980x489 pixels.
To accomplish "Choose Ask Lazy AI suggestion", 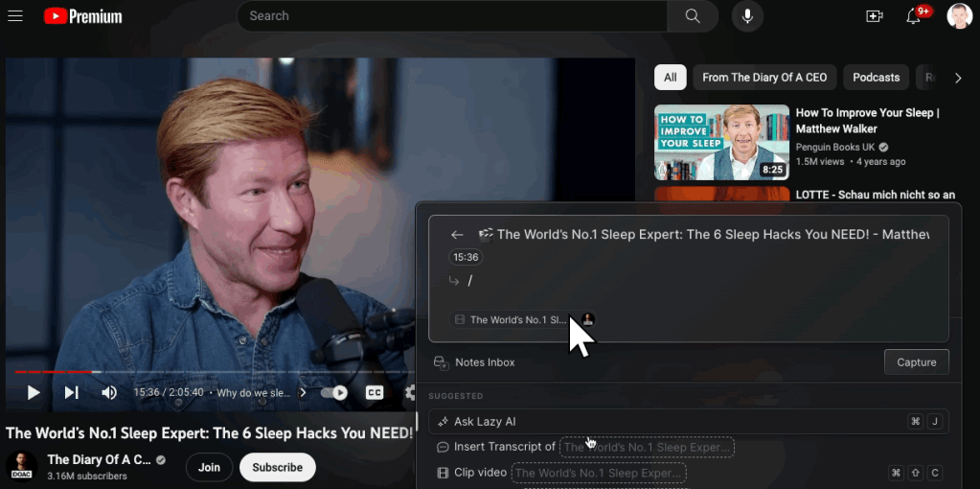I will [485, 422].
